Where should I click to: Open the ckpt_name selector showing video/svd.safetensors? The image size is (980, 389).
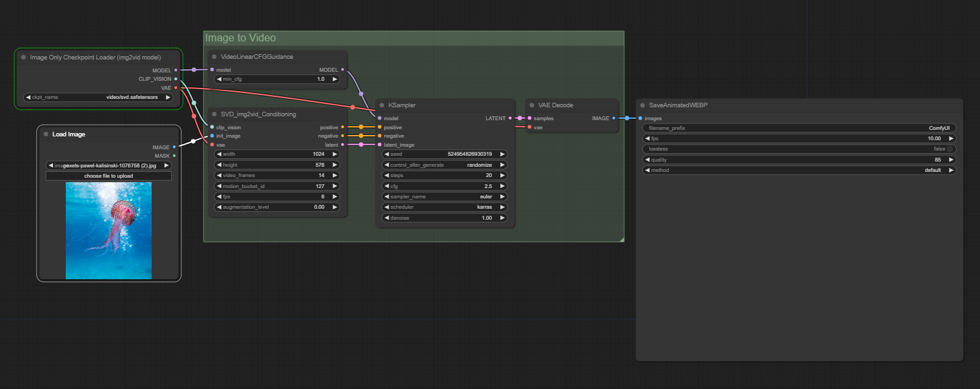point(97,97)
